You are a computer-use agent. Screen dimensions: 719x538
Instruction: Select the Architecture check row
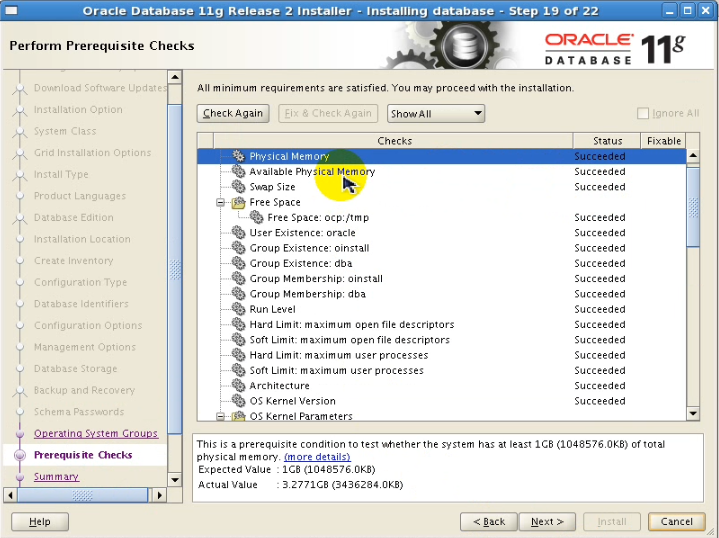click(x=442, y=386)
